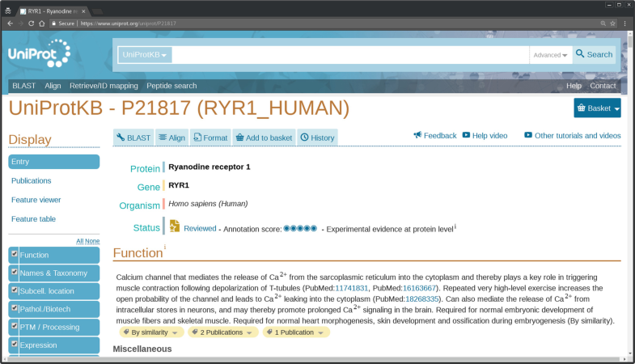Click the UniProt logo
635x364 pixels.
pyautogui.click(x=39, y=54)
